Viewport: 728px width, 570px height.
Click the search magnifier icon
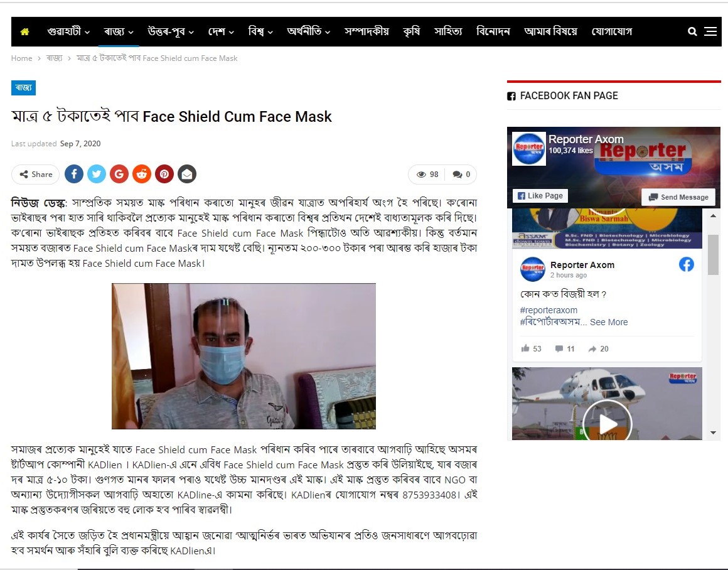692,31
